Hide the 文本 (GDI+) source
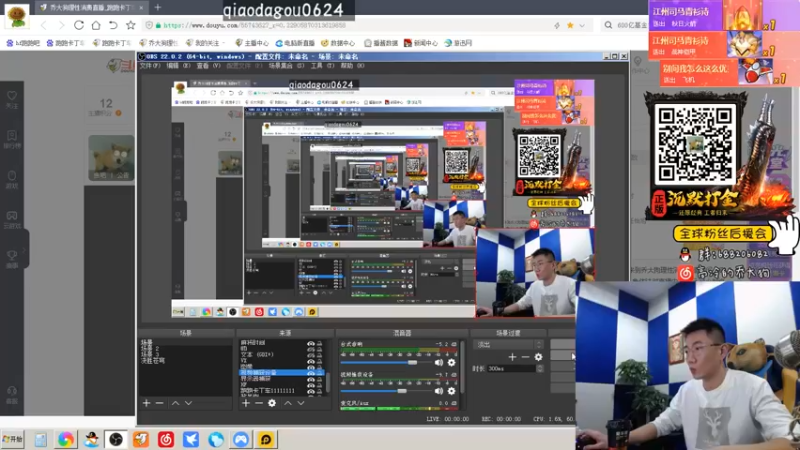800x450 pixels. 310,355
